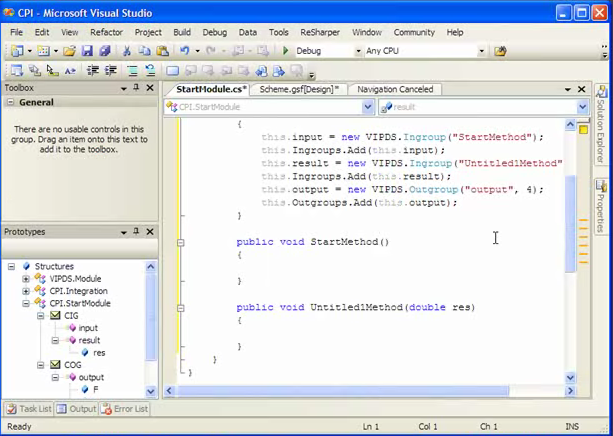613x436 pixels.
Task: Switch to the Scheme.gsf [Design] tab
Action: click(299, 89)
